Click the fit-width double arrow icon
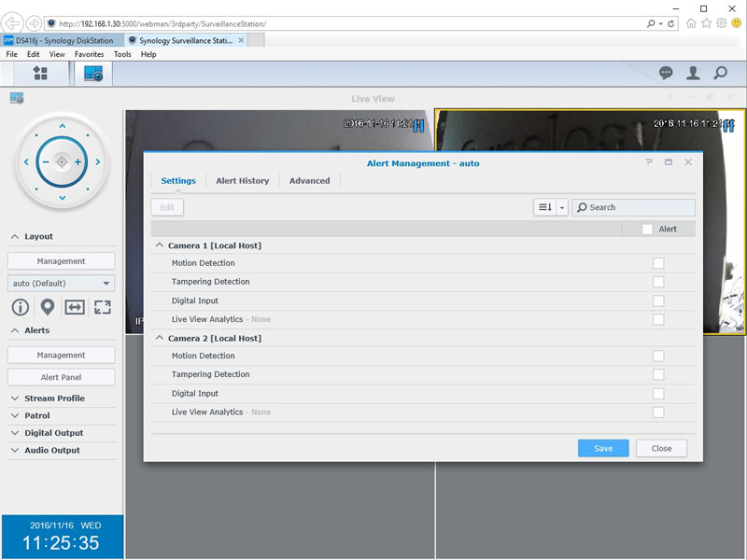 click(x=75, y=307)
